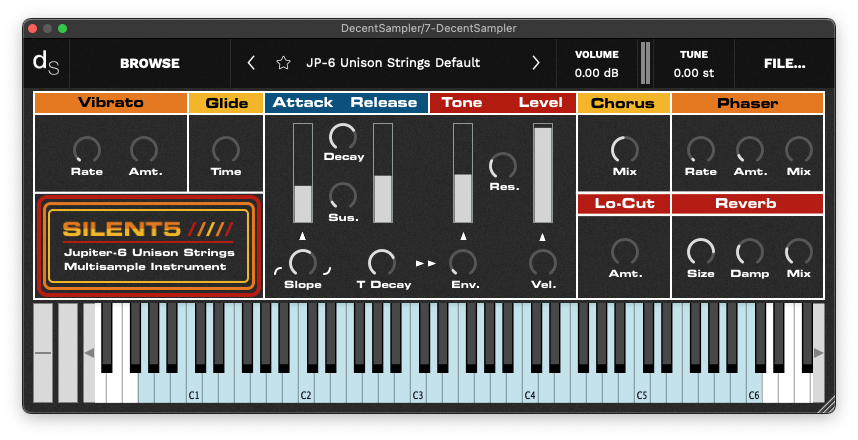Viewport: 858px width, 440px height.
Task: Shift the keyboard right with the arrow
Action: click(819, 353)
